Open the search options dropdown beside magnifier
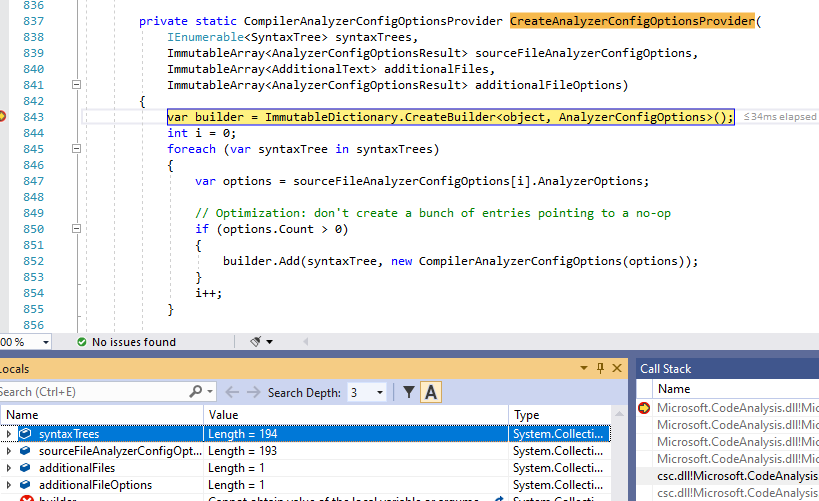This screenshot has height=501, width=819. coord(210,391)
